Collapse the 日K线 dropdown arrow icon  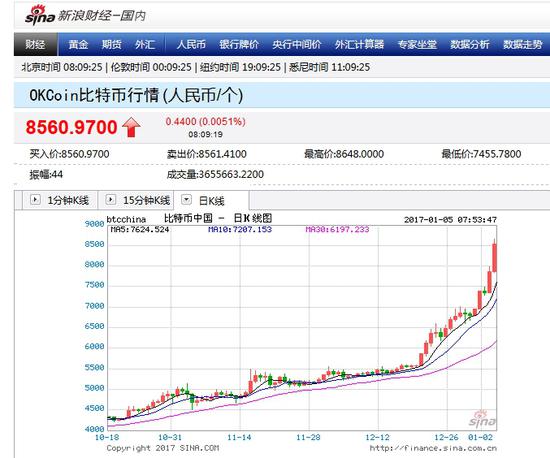(186, 200)
